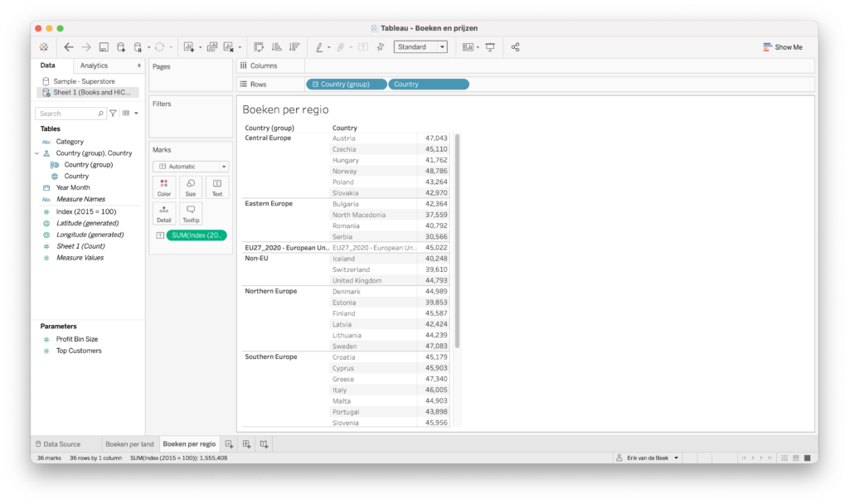
Task: Open the Erik van de Beek user menu
Action: 647,458
